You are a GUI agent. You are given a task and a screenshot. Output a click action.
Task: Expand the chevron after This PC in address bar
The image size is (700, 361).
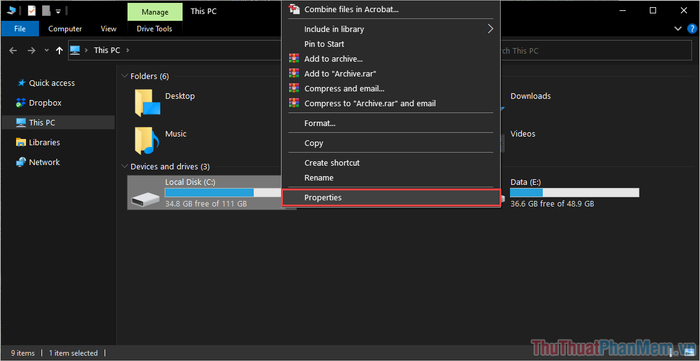128,50
